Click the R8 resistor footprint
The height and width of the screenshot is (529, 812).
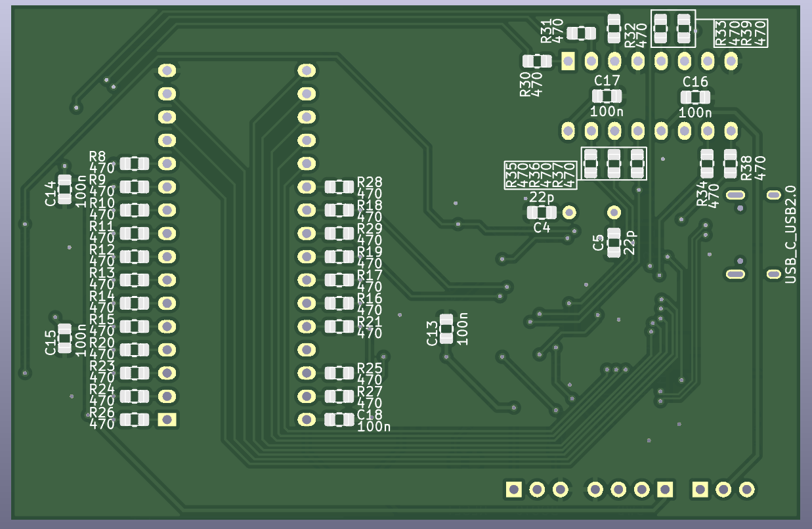135,163
